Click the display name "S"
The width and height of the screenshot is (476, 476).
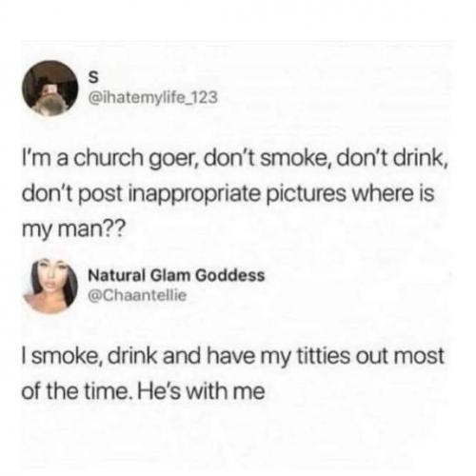(x=93, y=78)
